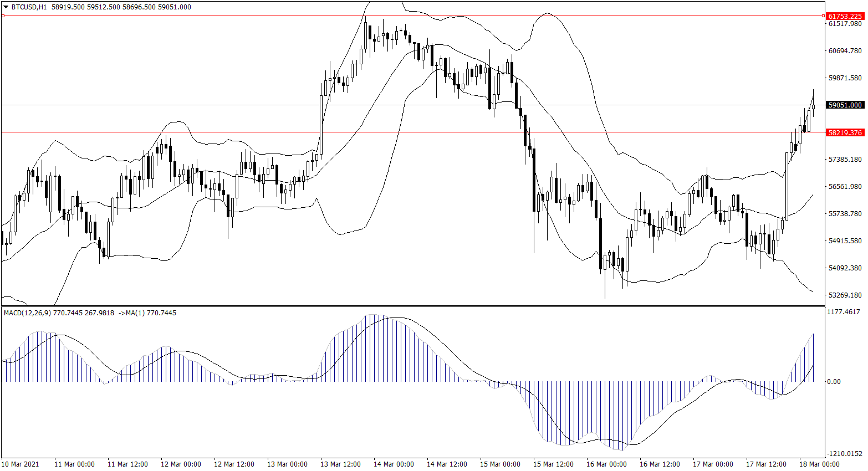Click the latest candlestick at chart's right edge

pyautogui.click(x=813, y=106)
